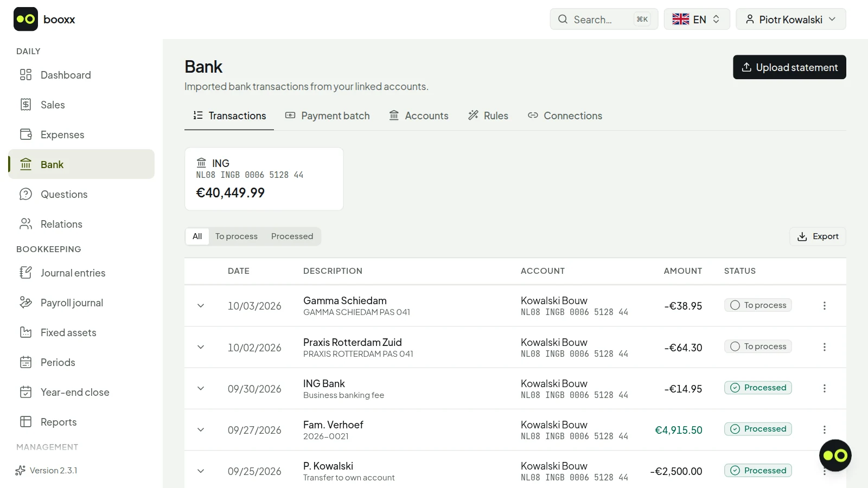
Task: Switch to the Accounts tab
Action: tap(418, 115)
